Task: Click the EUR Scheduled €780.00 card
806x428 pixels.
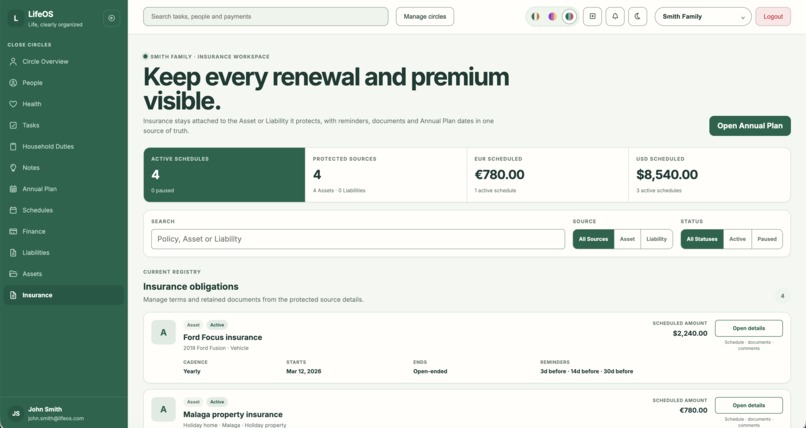Action: [547, 175]
